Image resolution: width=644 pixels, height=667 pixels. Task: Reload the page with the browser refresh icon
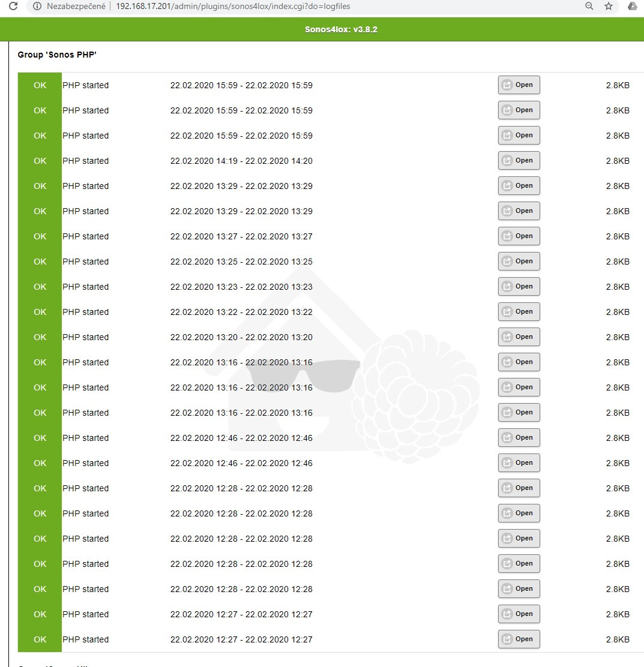tap(13, 6)
